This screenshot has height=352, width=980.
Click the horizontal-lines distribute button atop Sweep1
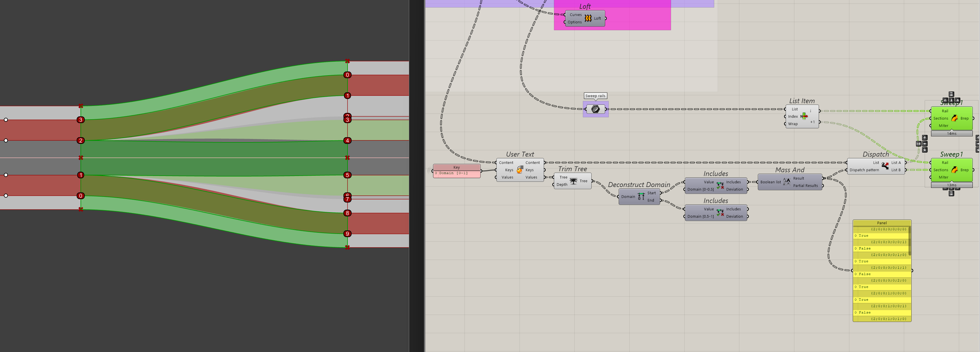pos(951,94)
